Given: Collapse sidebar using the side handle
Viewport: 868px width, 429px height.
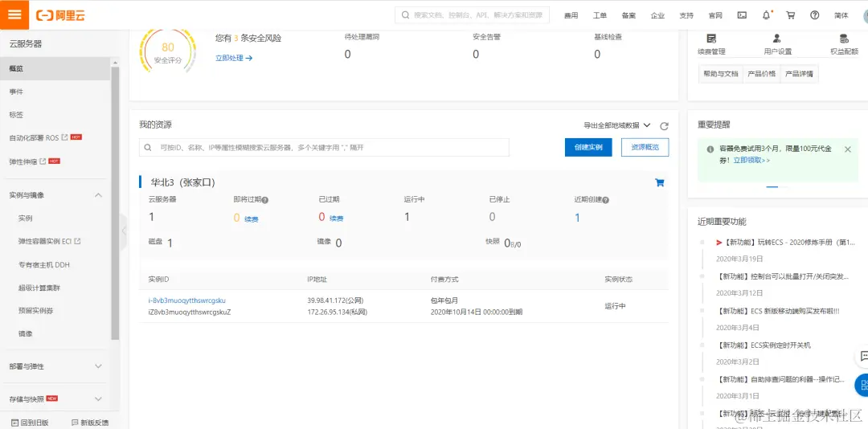Looking at the screenshot, I should click(124, 230).
